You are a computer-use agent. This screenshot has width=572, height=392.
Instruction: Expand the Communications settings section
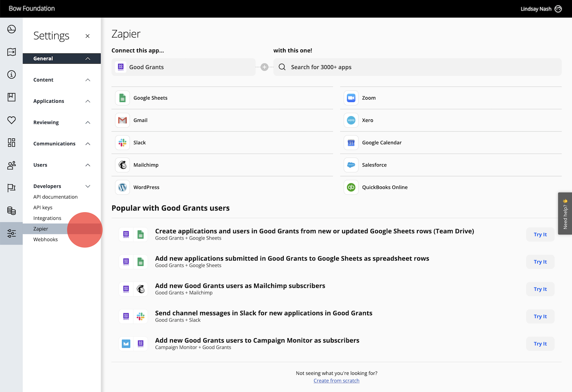pos(88,144)
